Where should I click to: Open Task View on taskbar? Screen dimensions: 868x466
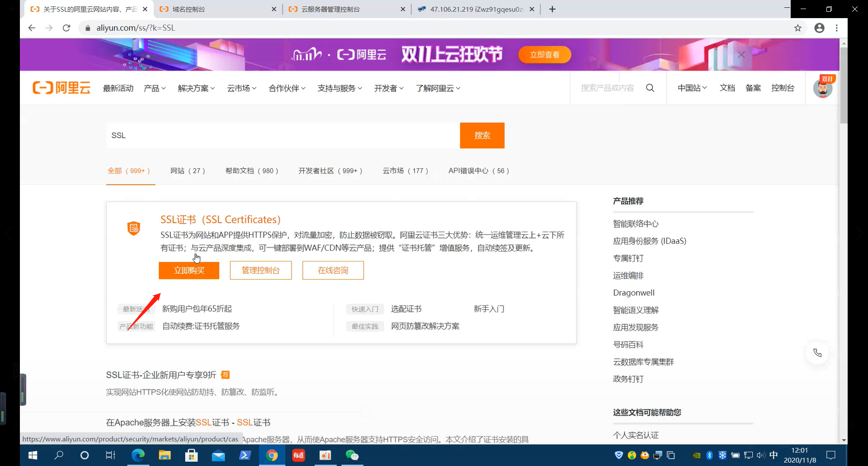coord(110,455)
